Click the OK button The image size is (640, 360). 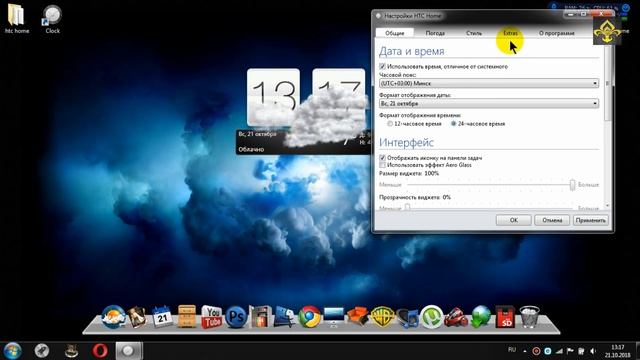pos(513,220)
